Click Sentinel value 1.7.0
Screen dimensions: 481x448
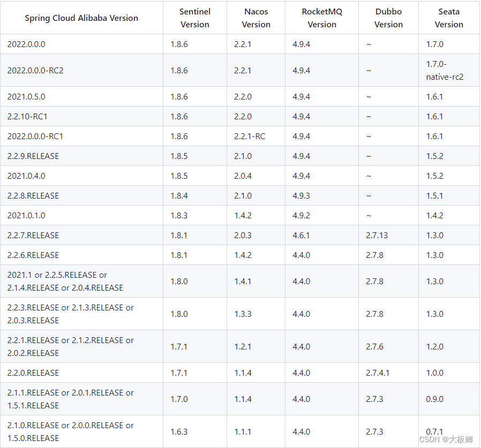tap(179, 399)
